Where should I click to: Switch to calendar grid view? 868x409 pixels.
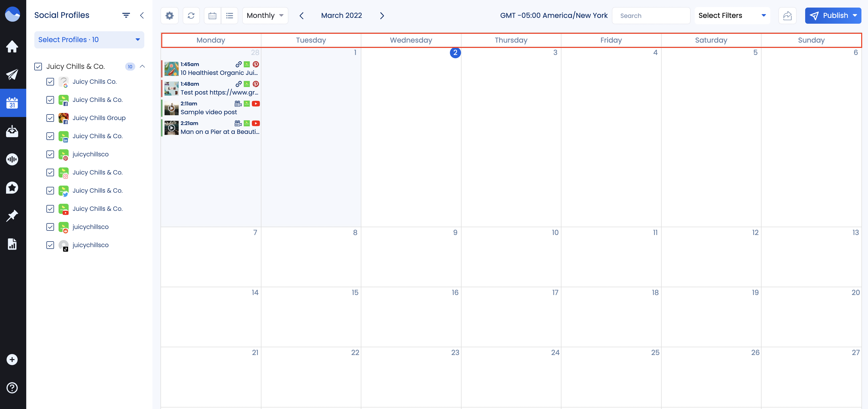(x=213, y=15)
